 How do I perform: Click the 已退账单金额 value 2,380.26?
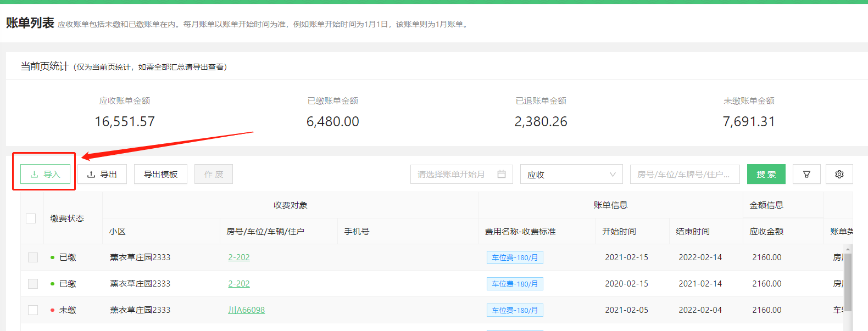[541, 121]
